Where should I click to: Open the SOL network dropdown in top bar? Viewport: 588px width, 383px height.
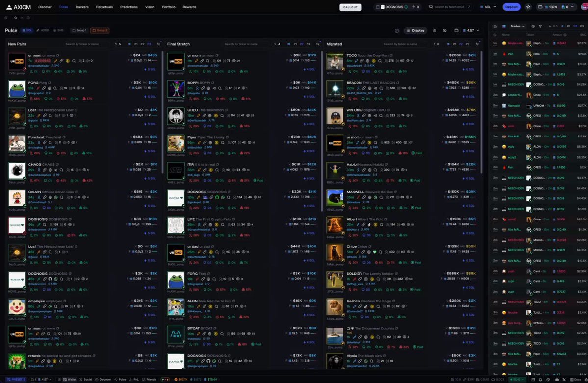(x=488, y=7)
